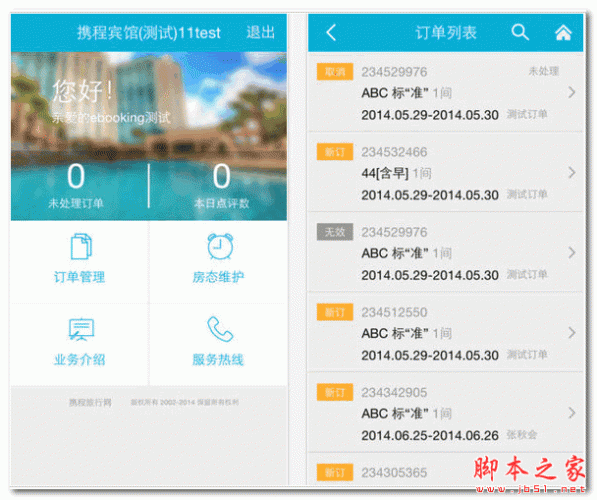Click the 业务介绍 label
This screenshot has height=500, width=597.
(79, 359)
